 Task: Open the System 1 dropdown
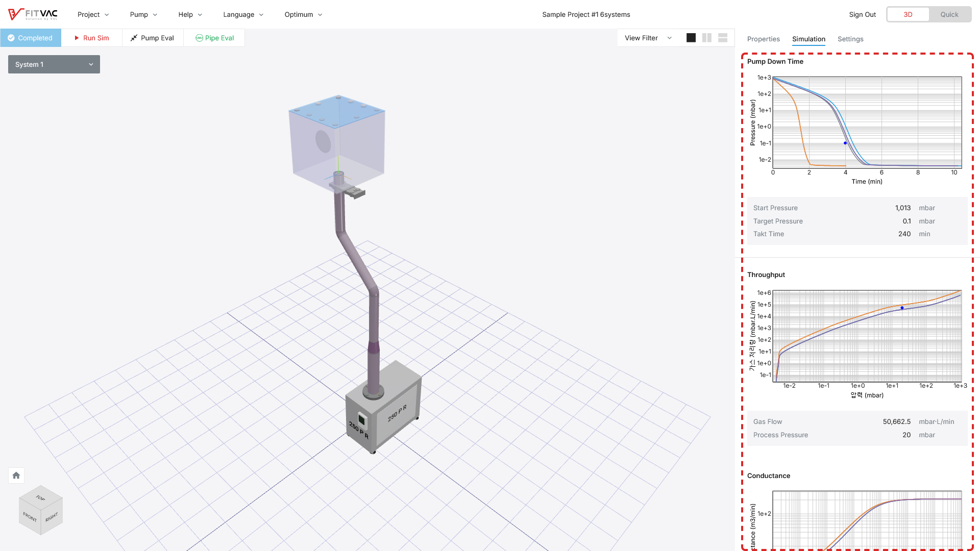[x=54, y=64]
